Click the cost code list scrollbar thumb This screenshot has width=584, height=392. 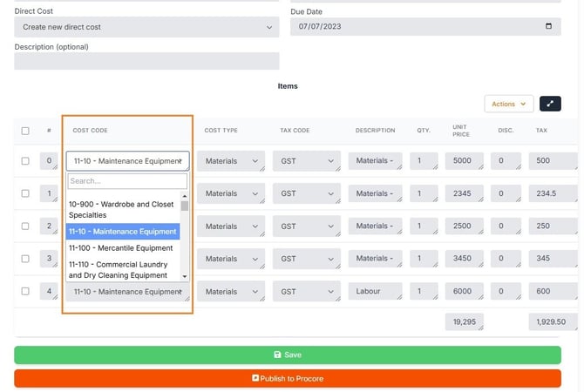point(185,206)
